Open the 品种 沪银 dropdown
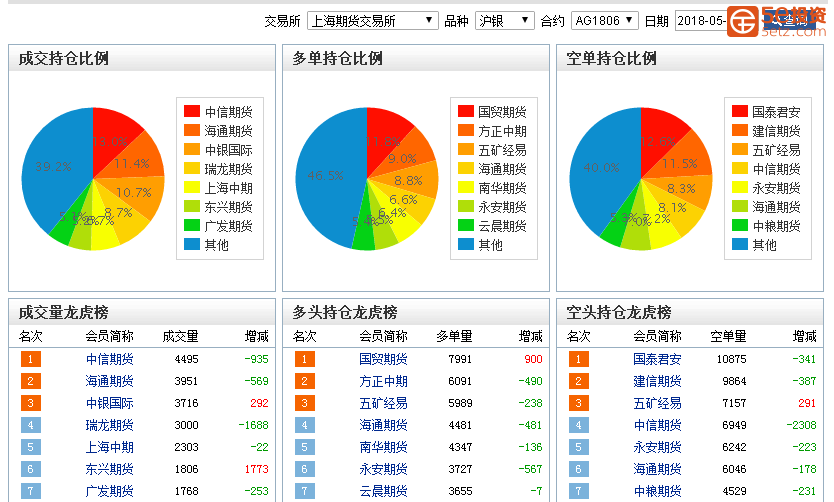The height and width of the screenshot is (502, 834). tap(504, 21)
